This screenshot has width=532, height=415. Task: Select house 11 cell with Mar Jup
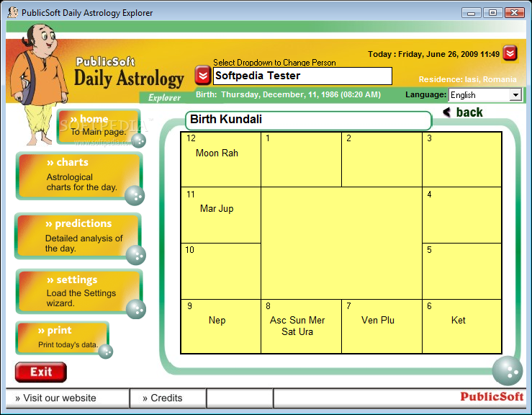point(221,215)
